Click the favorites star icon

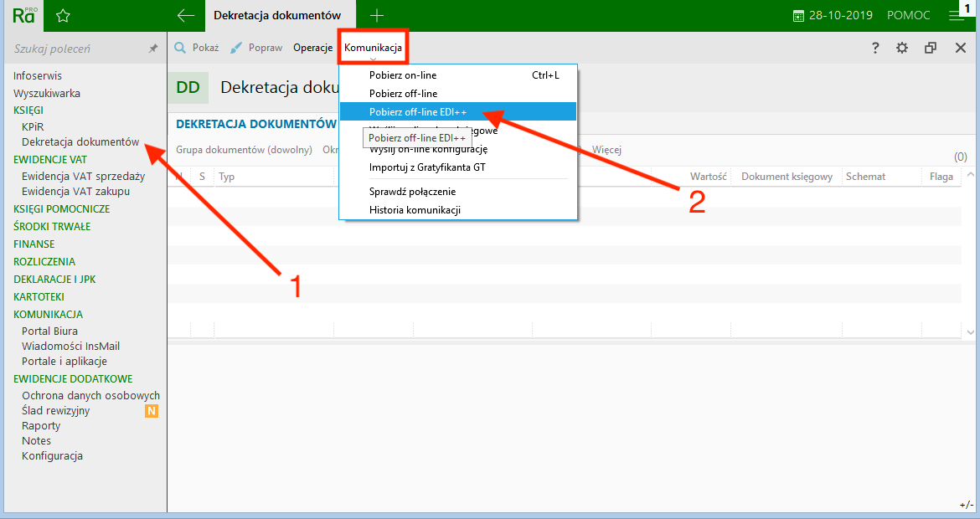point(63,15)
